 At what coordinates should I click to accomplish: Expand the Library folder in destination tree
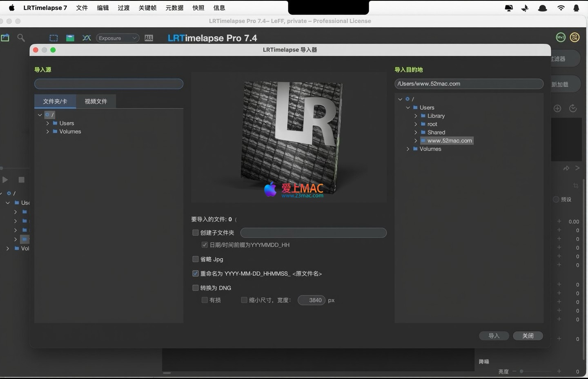click(416, 116)
